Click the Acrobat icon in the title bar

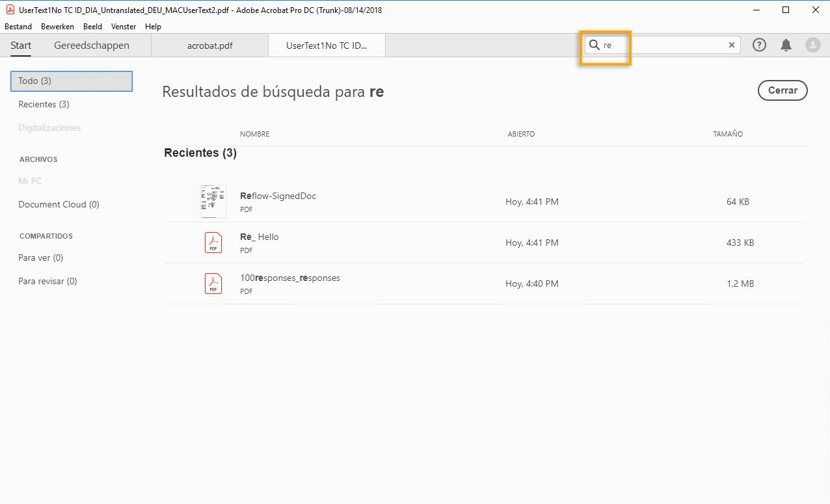tap(10, 10)
